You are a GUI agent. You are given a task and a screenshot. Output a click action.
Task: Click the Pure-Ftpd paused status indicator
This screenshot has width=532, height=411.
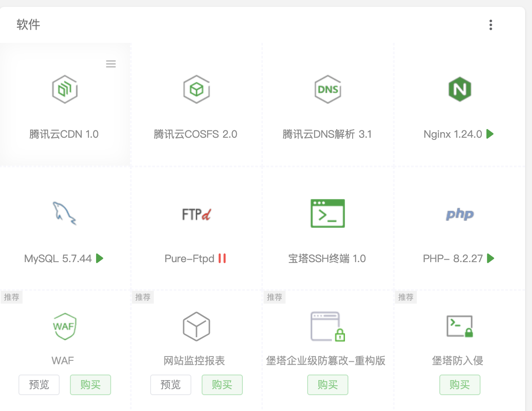(222, 258)
